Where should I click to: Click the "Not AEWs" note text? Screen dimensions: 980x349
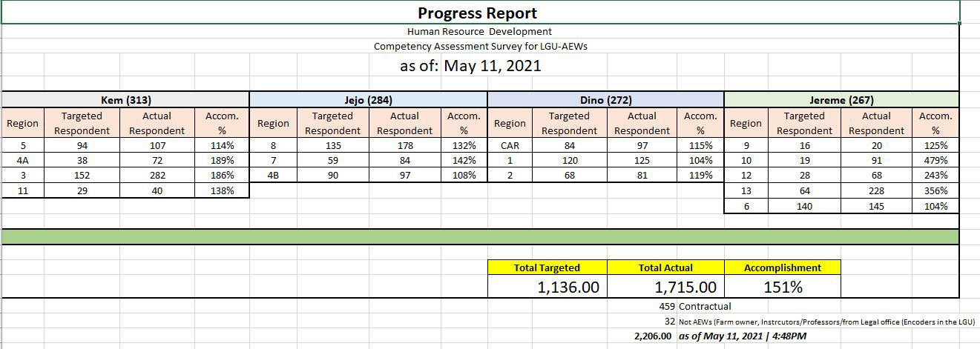click(826, 322)
